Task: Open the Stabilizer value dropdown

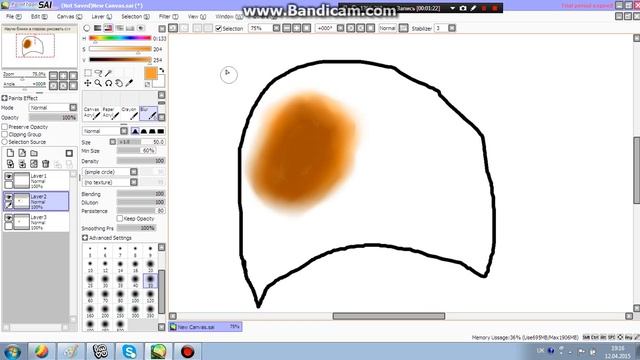Action: (452, 28)
